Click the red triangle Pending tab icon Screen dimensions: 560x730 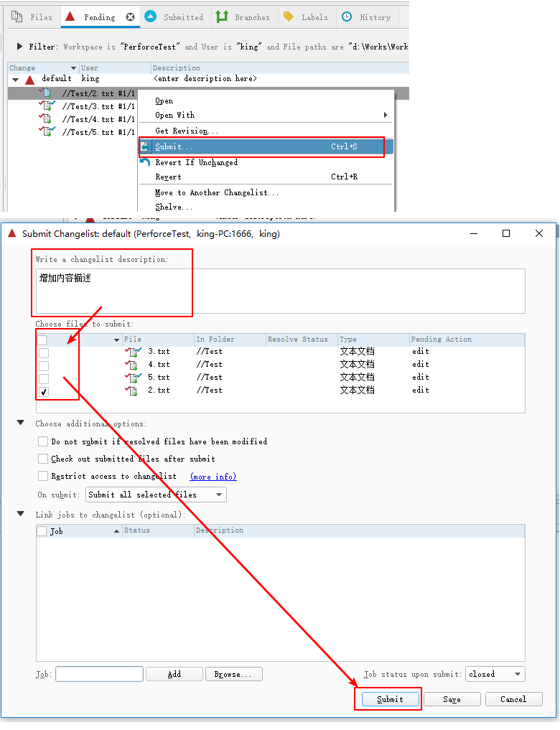pos(70,17)
